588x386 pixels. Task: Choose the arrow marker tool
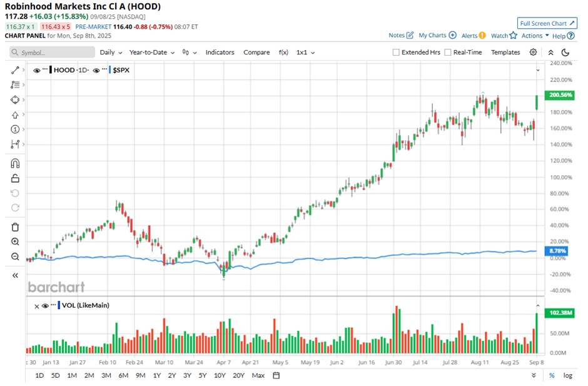coord(15,114)
